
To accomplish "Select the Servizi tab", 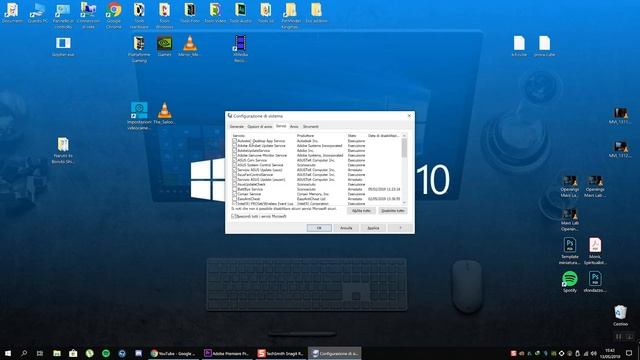I will click(281, 126).
